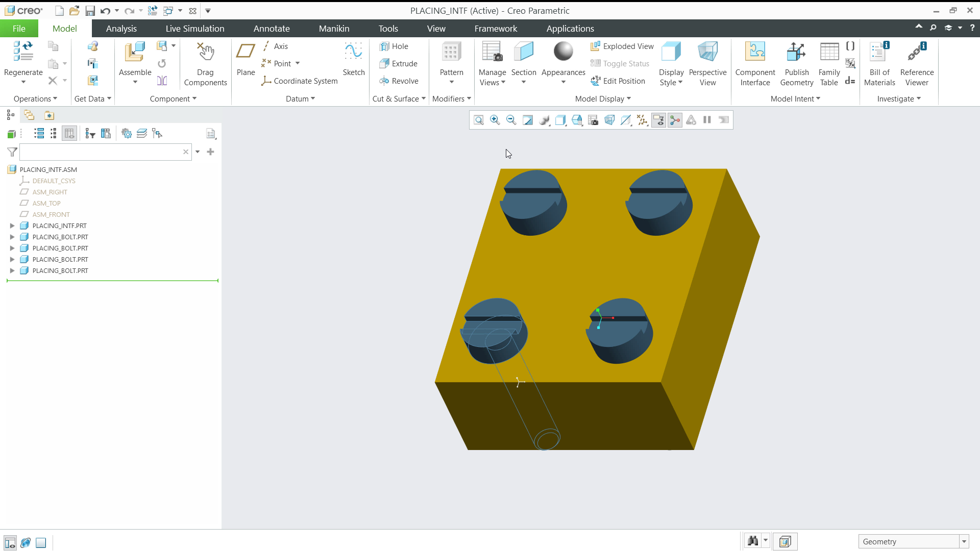Switch to the Applications tab
The image size is (980, 551).
570,29
